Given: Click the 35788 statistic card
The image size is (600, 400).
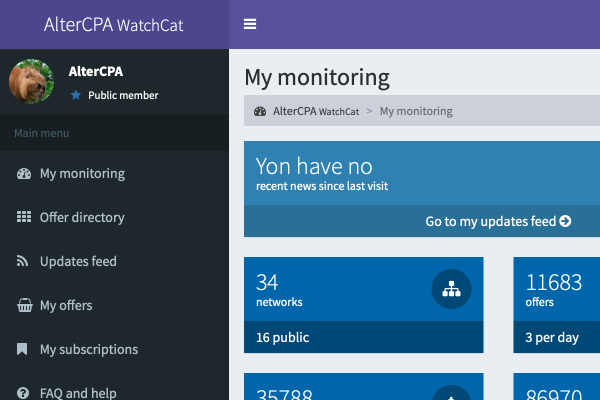Looking at the screenshot, I should pyautogui.click(x=364, y=387).
